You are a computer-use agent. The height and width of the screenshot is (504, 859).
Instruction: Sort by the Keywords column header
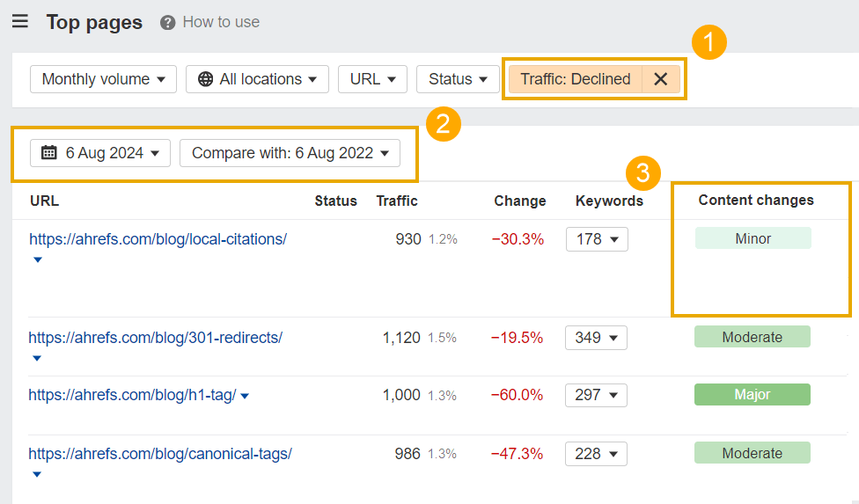[x=609, y=201]
